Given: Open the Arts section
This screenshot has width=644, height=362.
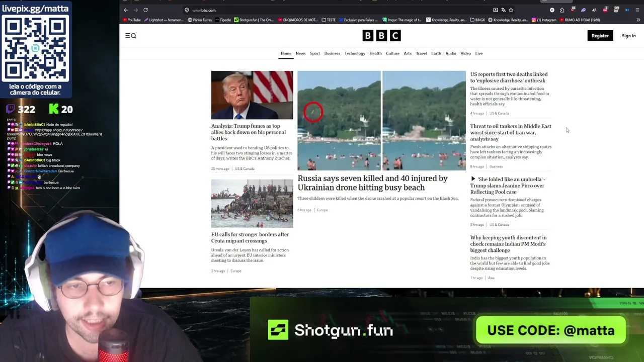Looking at the screenshot, I should [408, 53].
